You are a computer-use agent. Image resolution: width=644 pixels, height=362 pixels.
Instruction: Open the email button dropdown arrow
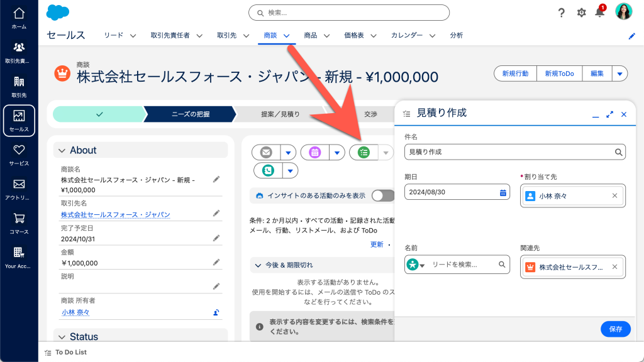point(288,153)
